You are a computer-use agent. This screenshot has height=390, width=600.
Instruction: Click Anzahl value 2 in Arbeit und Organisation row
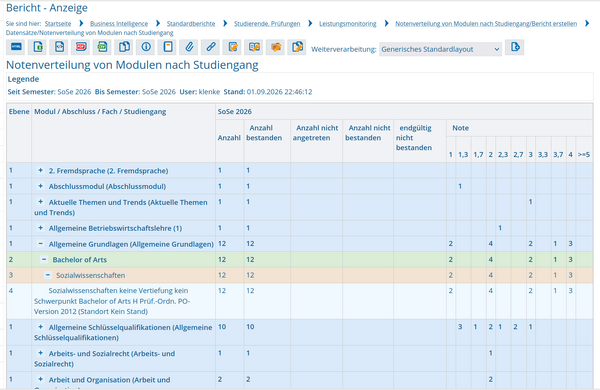pos(220,379)
